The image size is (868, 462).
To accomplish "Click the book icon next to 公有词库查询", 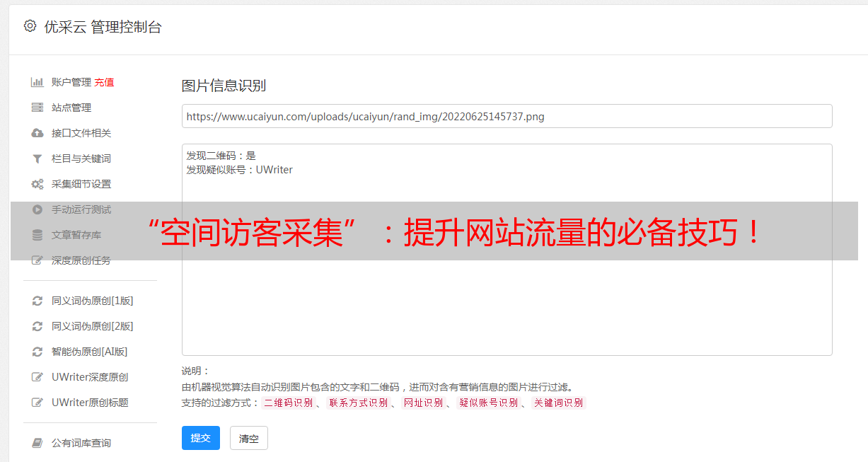I will (x=37, y=443).
